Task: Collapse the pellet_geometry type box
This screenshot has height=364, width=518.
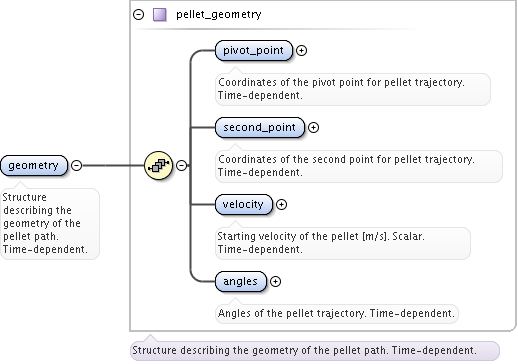Action: click(138, 15)
